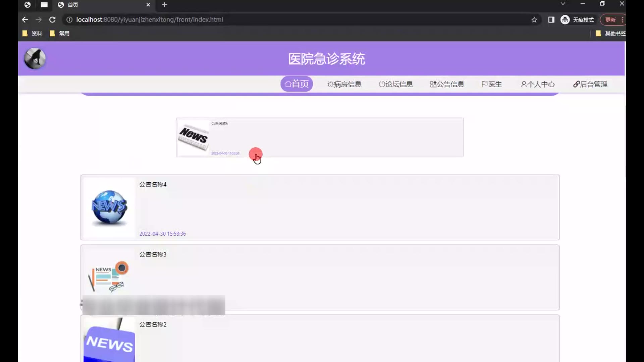Viewport: 644px width, 362px height.
Task: Open 论坛信息 navigation item
Action: (396, 84)
